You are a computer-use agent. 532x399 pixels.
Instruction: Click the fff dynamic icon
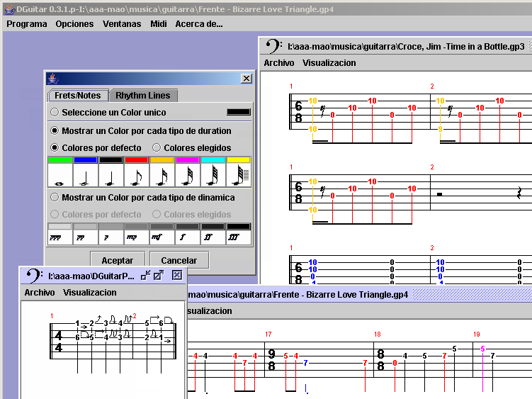point(238,237)
